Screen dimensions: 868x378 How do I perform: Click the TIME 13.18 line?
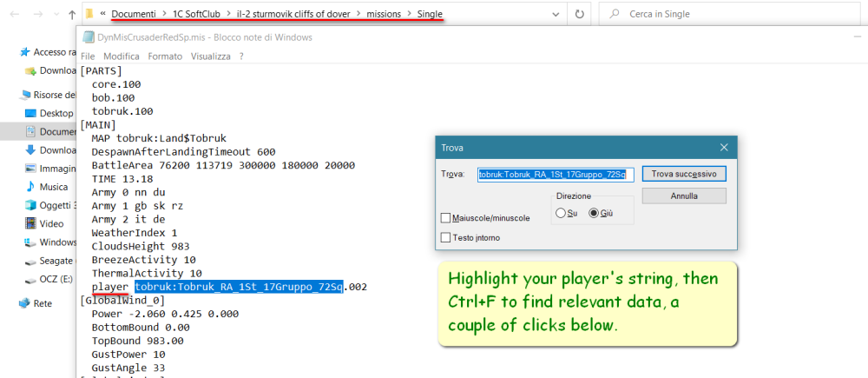[x=122, y=178]
